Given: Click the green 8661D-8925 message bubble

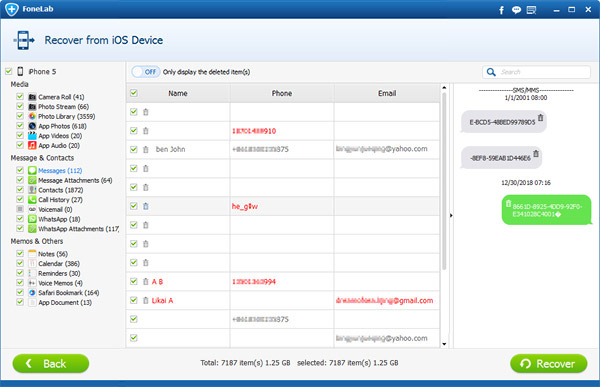Looking at the screenshot, I should click(x=546, y=210).
